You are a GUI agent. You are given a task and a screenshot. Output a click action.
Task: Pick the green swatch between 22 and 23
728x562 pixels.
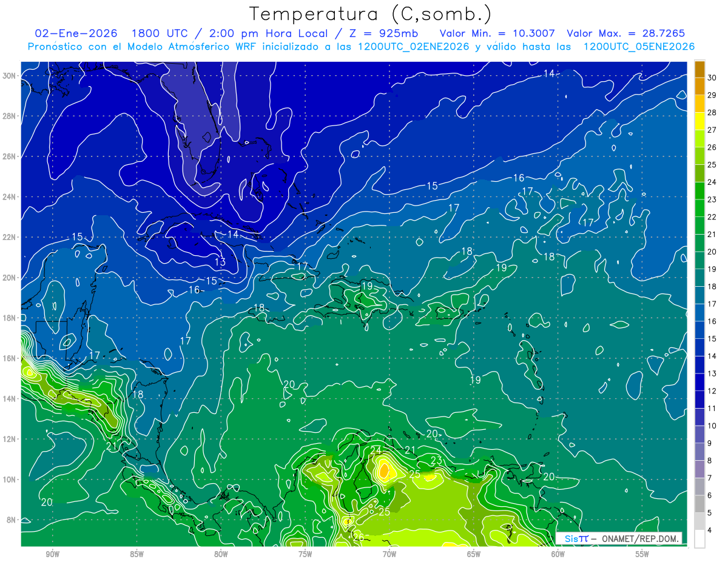(x=700, y=208)
